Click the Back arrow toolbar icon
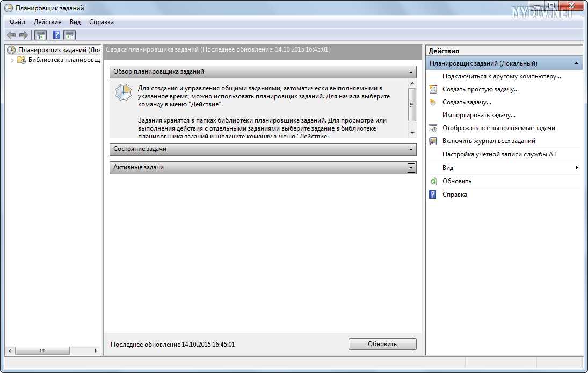Image resolution: width=588 pixels, height=373 pixels. pyautogui.click(x=11, y=35)
